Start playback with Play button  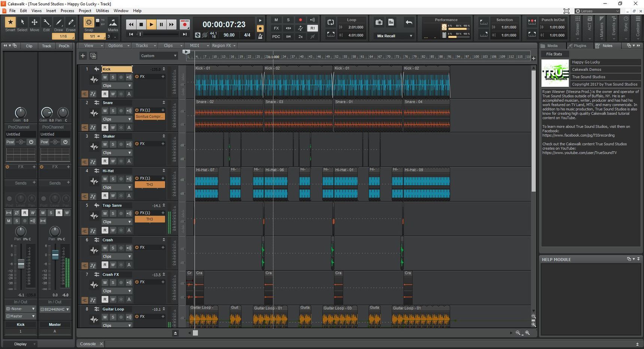click(151, 25)
